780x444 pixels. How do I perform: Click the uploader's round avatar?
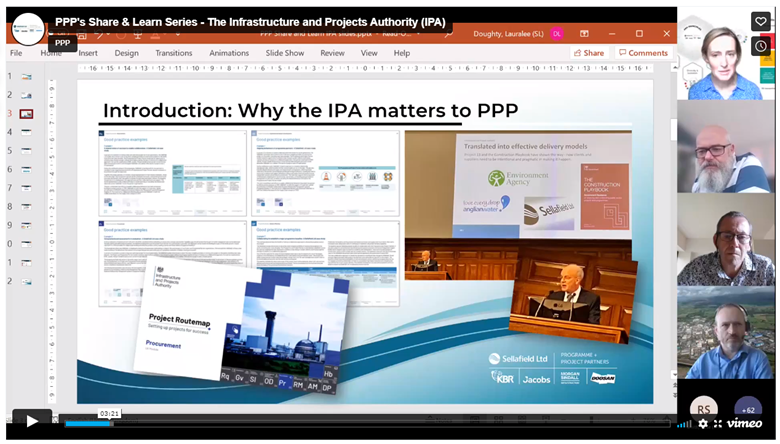pos(28,29)
